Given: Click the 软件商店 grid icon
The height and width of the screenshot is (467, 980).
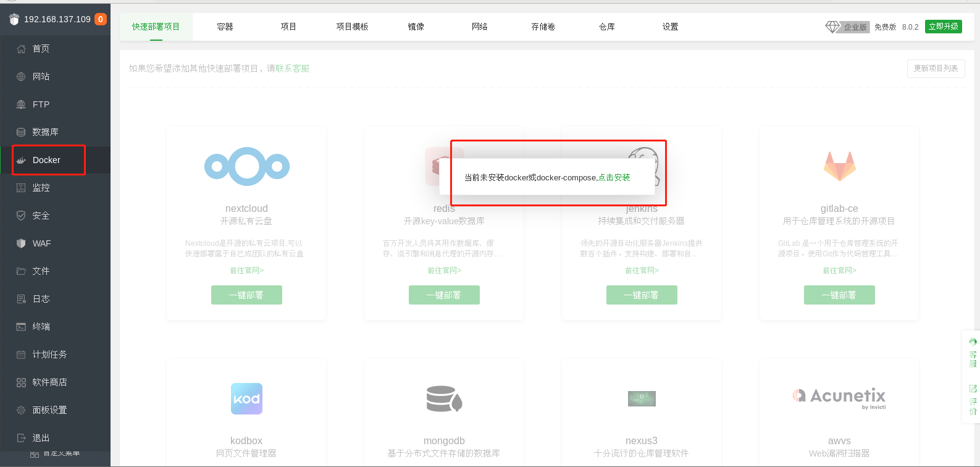Looking at the screenshot, I should coord(21,382).
